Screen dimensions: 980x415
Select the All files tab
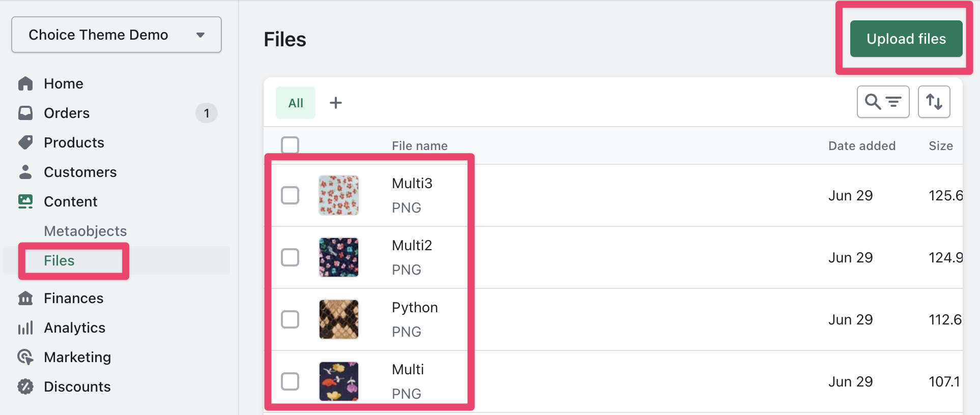(x=296, y=103)
